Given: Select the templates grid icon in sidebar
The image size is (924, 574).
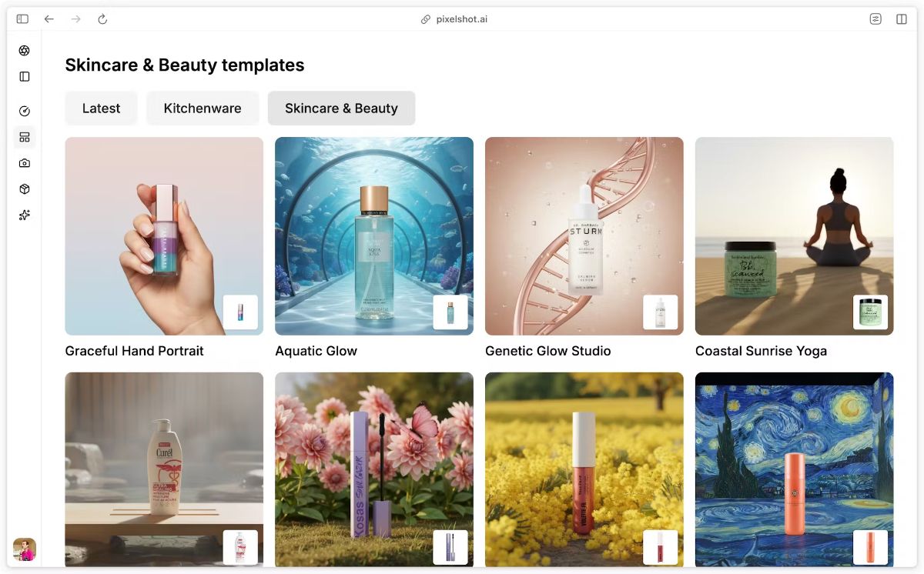Looking at the screenshot, I should pos(24,138).
